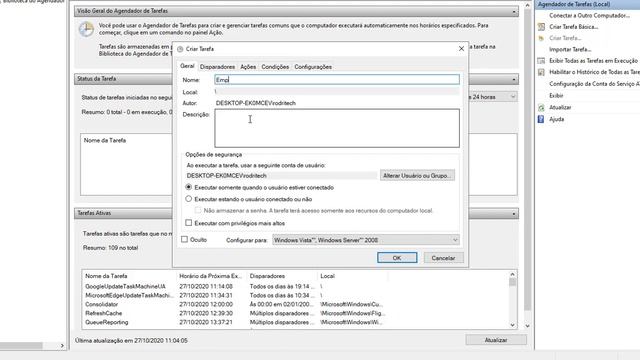Click the Cancelar button

(443, 258)
